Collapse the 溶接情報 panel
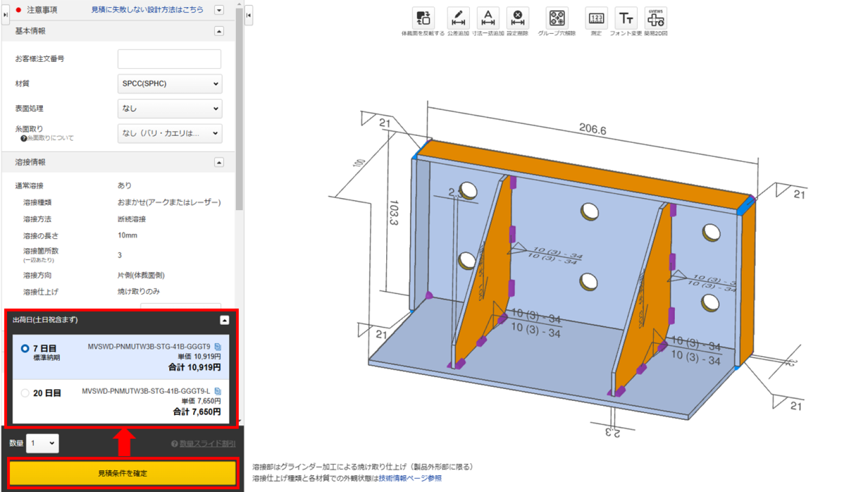The image size is (868, 492). point(219,162)
